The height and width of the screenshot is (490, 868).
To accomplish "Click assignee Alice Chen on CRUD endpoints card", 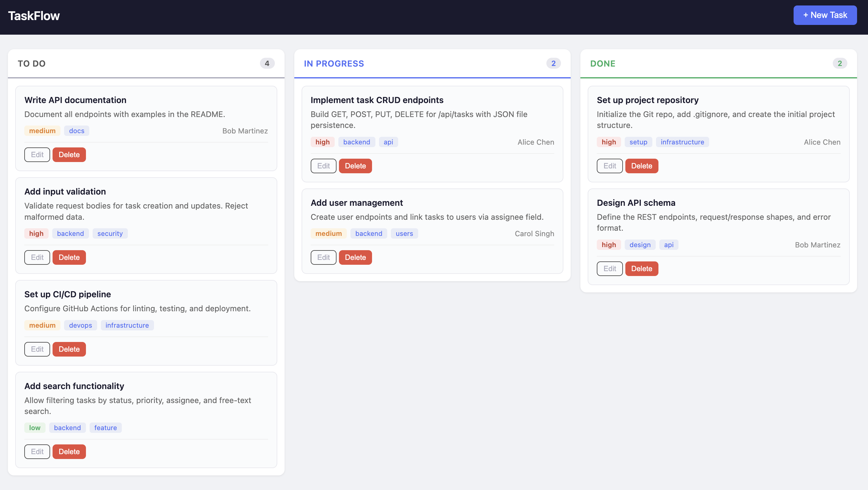I will tap(536, 142).
